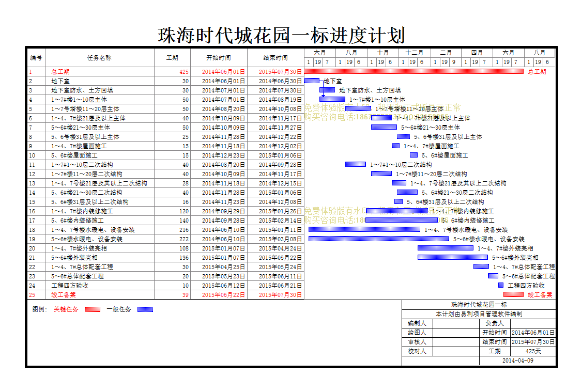Screen dimensions: 582x392
Task: Select the 1~4、7号楼水暖电、设备安装 Gantt bar
Action: (x=364, y=229)
